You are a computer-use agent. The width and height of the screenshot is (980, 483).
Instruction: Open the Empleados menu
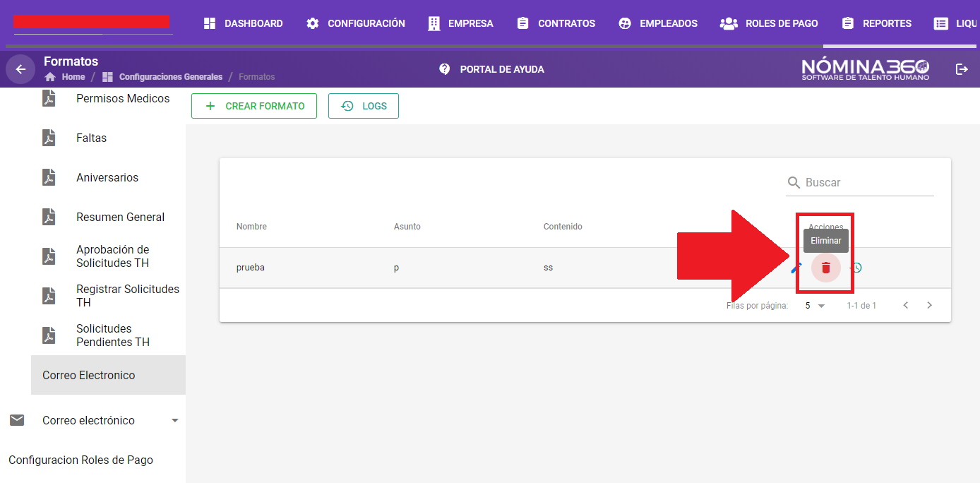pyautogui.click(x=658, y=23)
